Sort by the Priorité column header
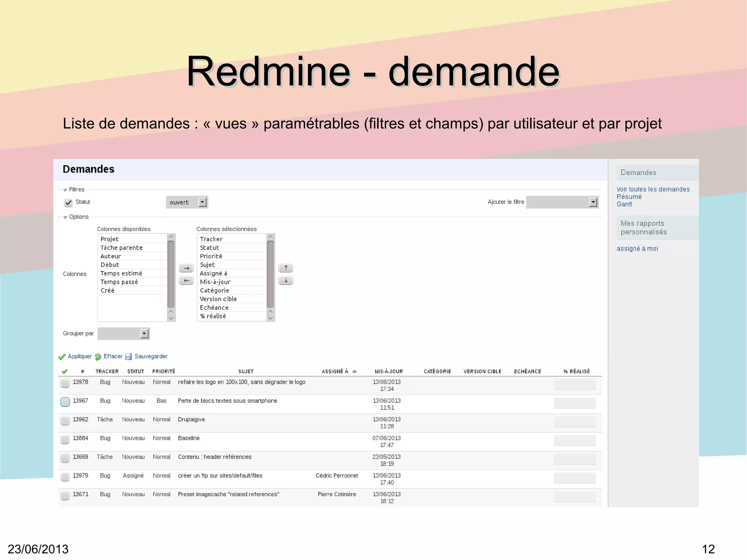This screenshot has height=560, width=747. click(x=164, y=371)
